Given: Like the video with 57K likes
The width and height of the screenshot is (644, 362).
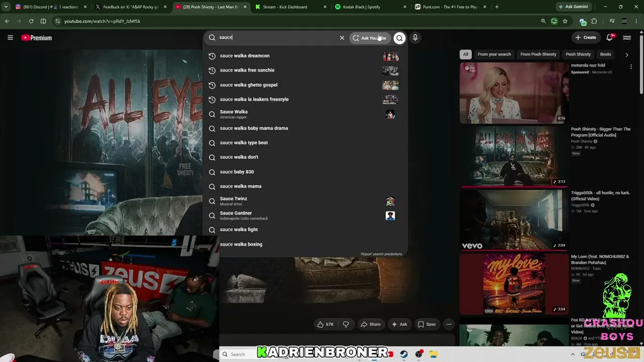Looking at the screenshot, I should coord(325,324).
